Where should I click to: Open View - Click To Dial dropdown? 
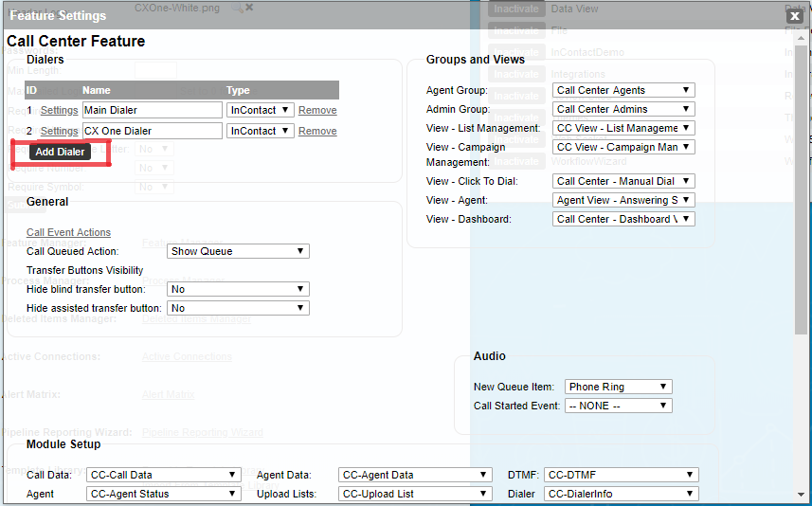[623, 181]
